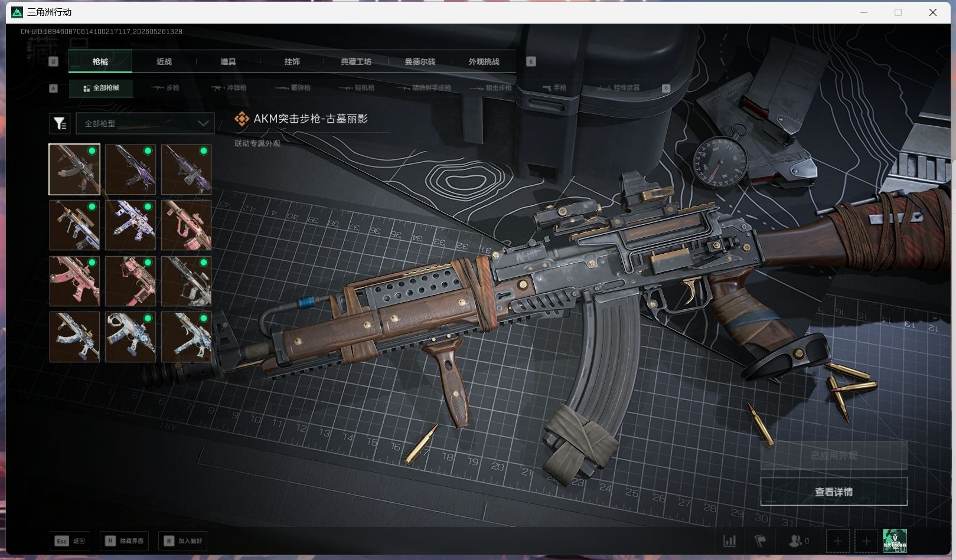The width and height of the screenshot is (956, 560).
Task: Open the weapon filter funnel icon
Action: point(60,123)
